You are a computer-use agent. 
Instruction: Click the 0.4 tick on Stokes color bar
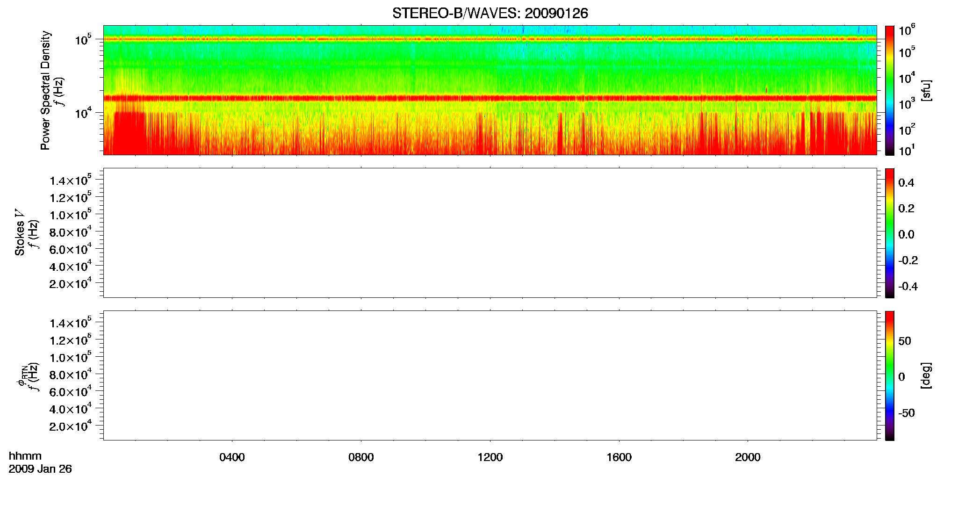click(906, 183)
